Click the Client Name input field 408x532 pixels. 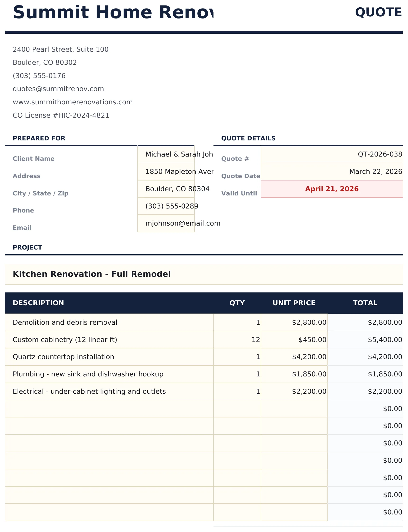[x=166, y=154]
